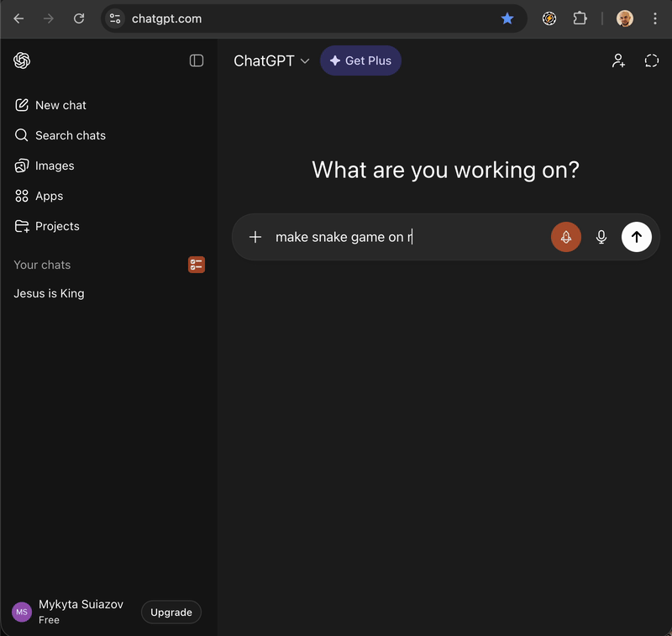Open the Projects section
The width and height of the screenshot is (672, 636).
coord(56,226)
